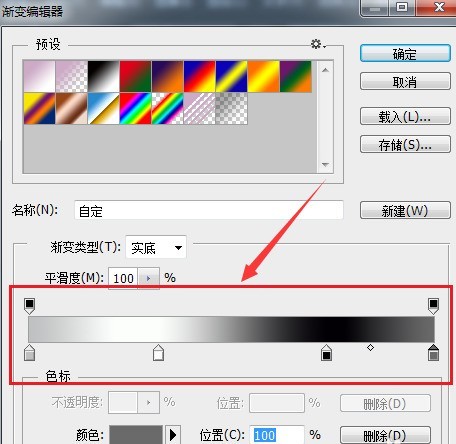The height and width of the screenshot is (444, 456).
Task: Choose the copper gradient preset
Action: (72, 108)
